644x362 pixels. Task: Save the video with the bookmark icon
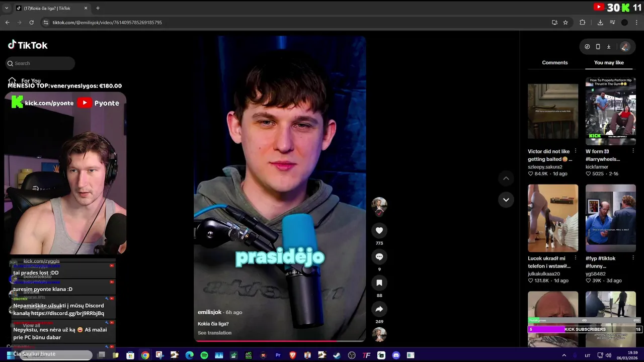point(379,283)
